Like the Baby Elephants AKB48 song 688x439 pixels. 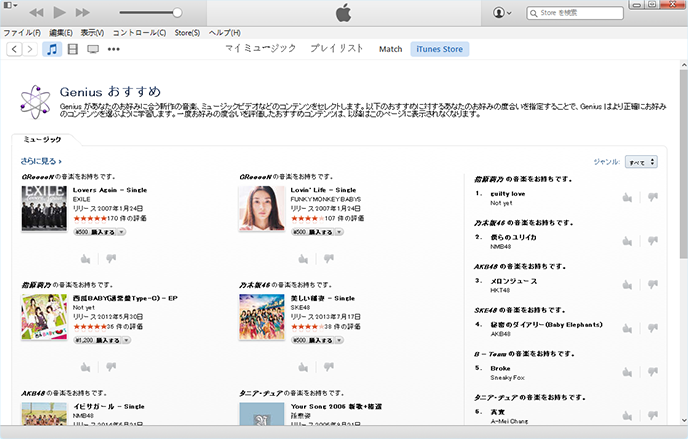[x=627, y=329]
